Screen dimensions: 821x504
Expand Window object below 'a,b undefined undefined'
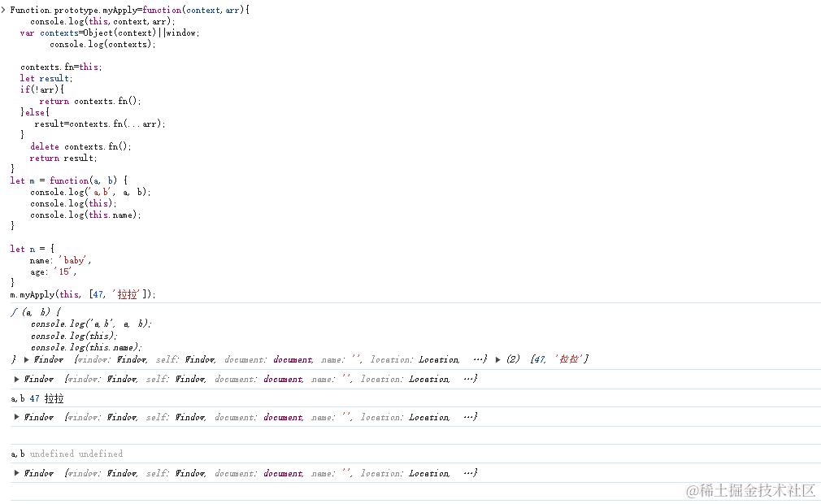coord(17,473)
